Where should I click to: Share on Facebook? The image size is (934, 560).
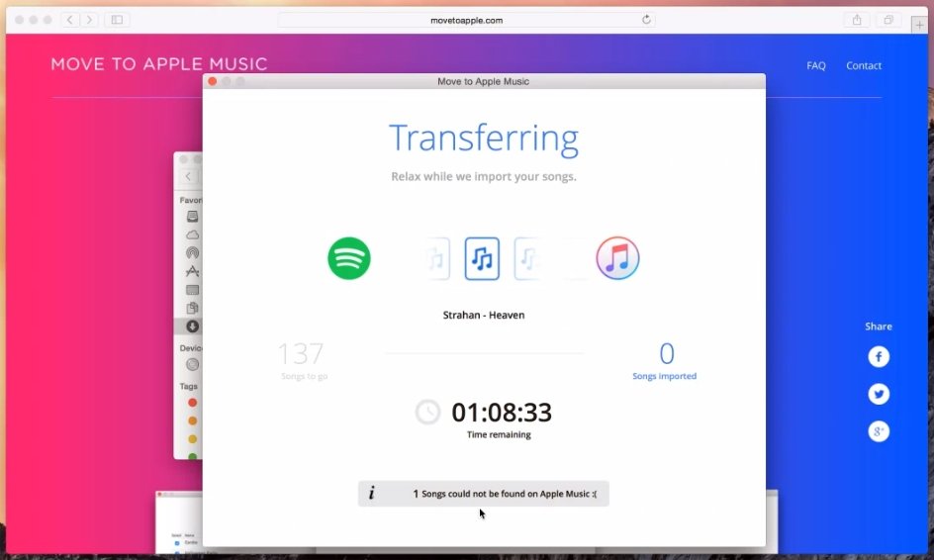pyautogui.click(x=879, y=357)
